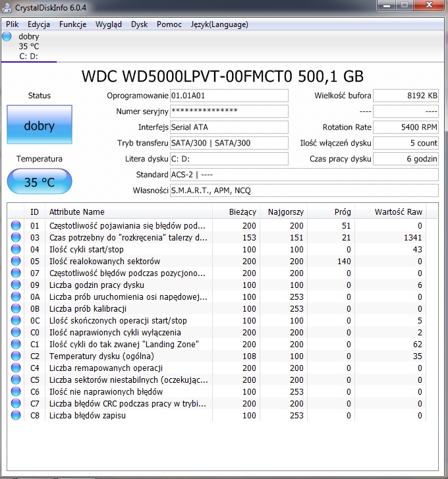This screenshot has width=448, height=479.
Task: Click the blue 'dobry' health status button
Action: click(x=40, y=125)
